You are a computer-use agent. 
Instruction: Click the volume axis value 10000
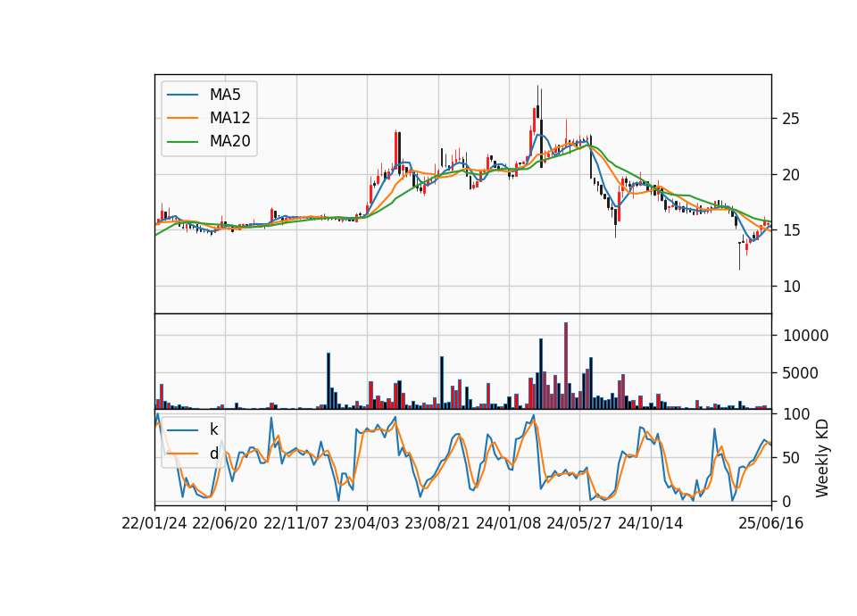[805, 336]
